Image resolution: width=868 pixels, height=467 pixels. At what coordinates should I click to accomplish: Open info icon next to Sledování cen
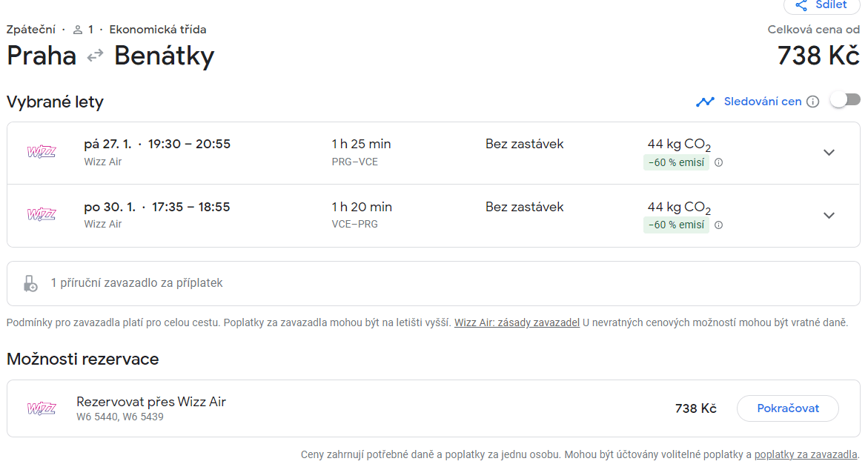812,102
